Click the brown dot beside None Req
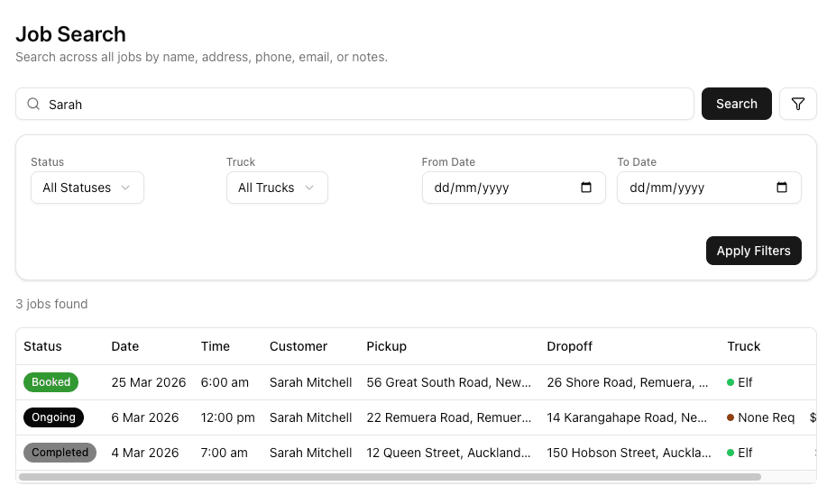Viewport: 827px width, 504px height. click(x=731, y=417)
